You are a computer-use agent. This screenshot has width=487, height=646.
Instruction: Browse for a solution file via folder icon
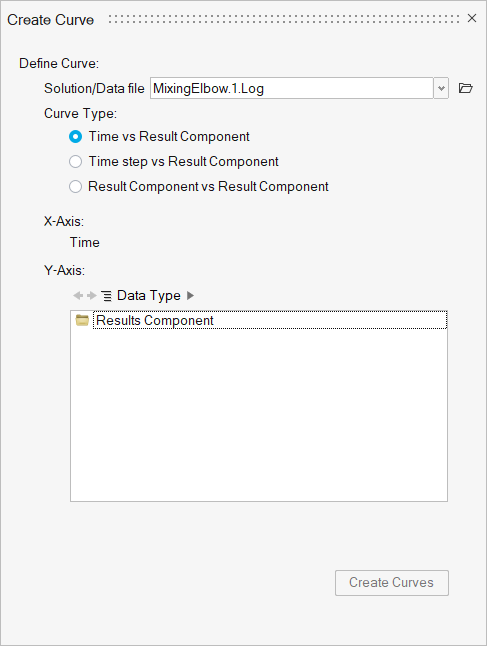click(466, 88)
